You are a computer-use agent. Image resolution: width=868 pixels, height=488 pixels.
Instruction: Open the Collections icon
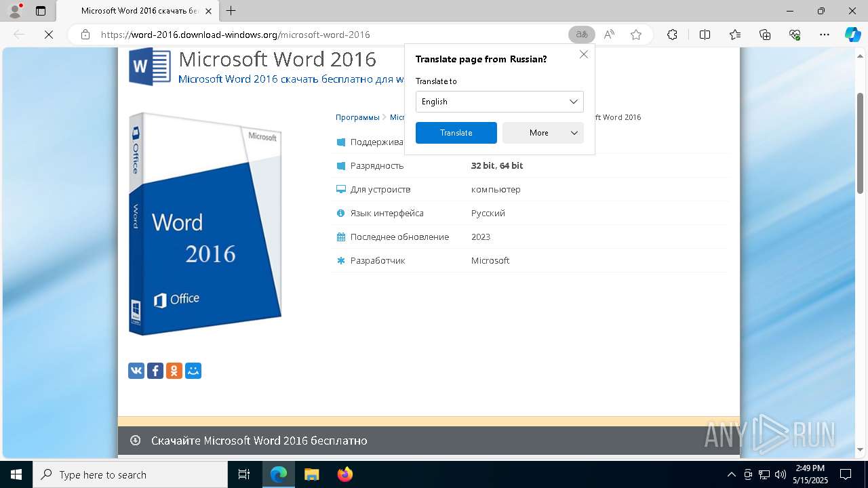765,35
